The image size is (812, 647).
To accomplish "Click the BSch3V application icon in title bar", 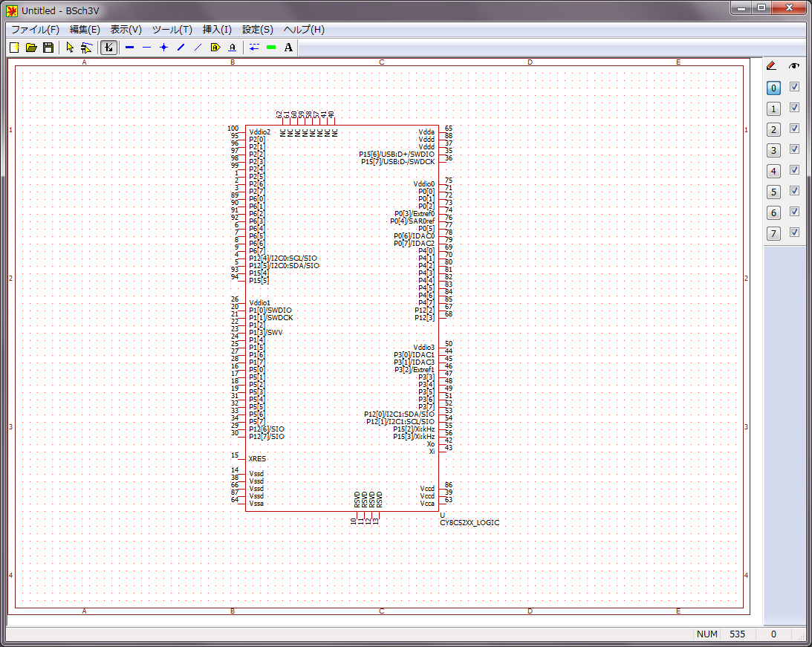I will 12,10.
